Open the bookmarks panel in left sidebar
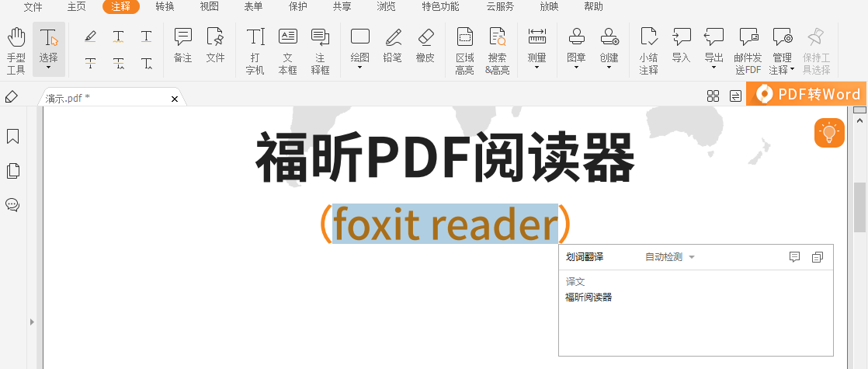This screenshot has width=868, height=369. 12,137
